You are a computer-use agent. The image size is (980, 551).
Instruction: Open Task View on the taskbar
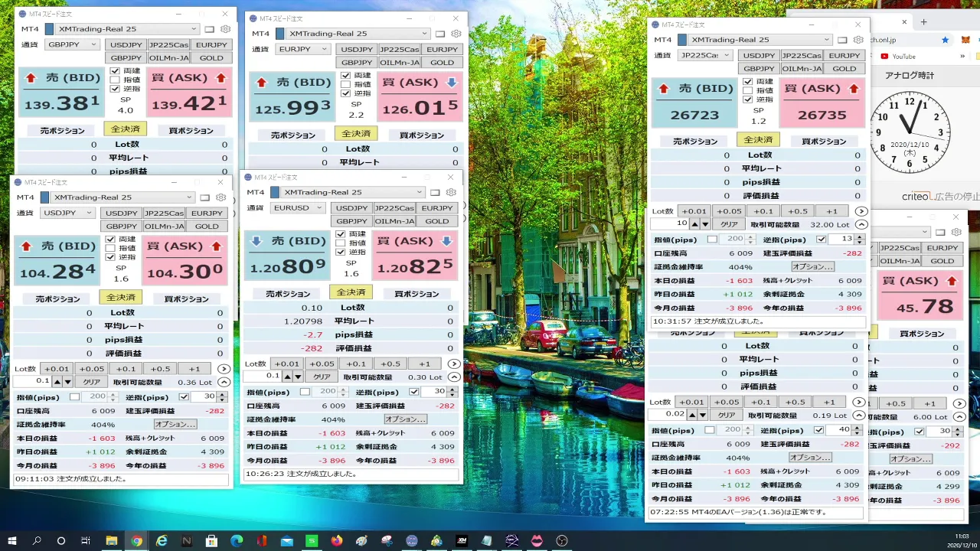(x=86, y=540)
